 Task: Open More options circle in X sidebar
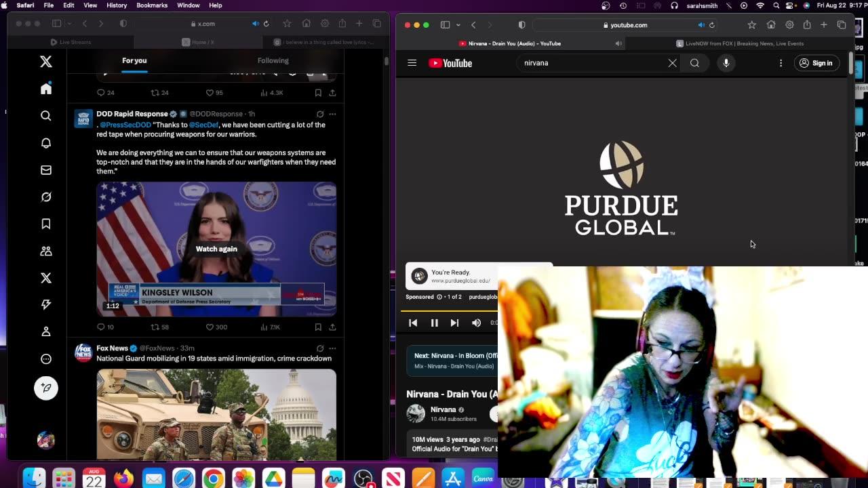tap(46, 359)
